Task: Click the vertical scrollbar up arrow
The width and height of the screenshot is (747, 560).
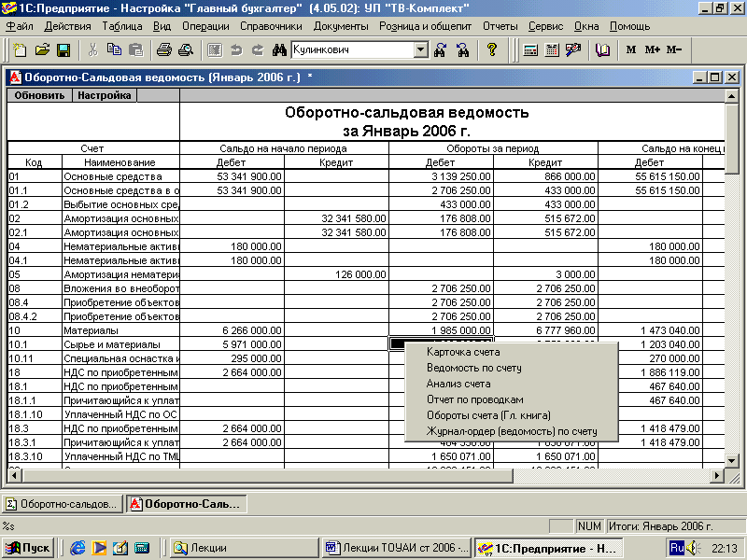Action: pos(732,96)
